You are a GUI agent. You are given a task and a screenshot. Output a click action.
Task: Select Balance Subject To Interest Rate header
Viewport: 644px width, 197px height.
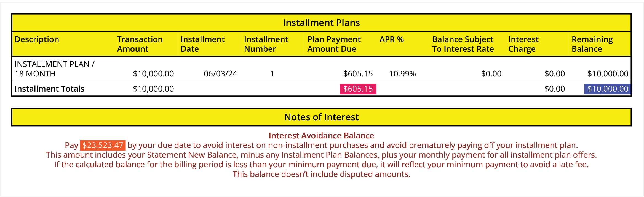pyautogui.click(x=463, y=44)
